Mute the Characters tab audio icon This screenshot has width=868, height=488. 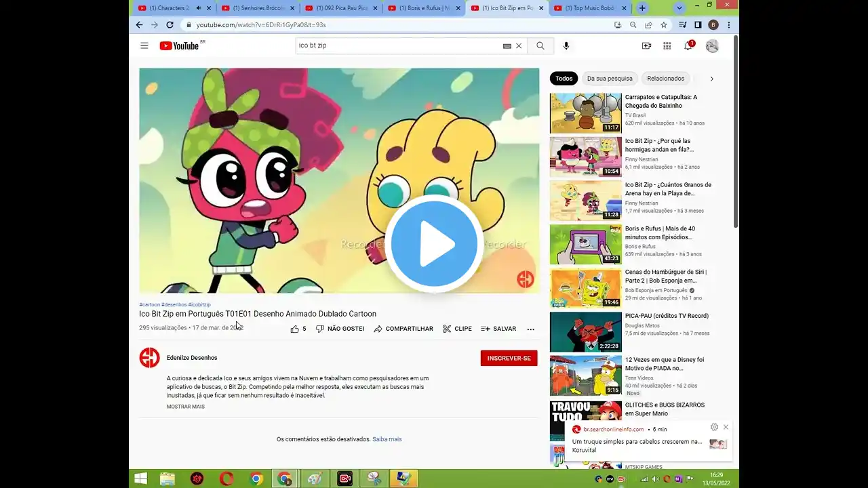[199, 8]
